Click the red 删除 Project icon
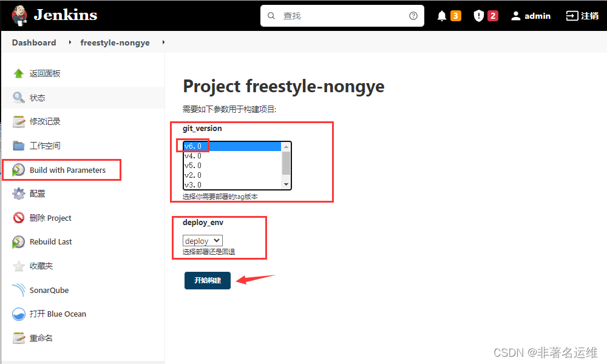607x364 pixels. pyautogui.click(x=19, y=218)
